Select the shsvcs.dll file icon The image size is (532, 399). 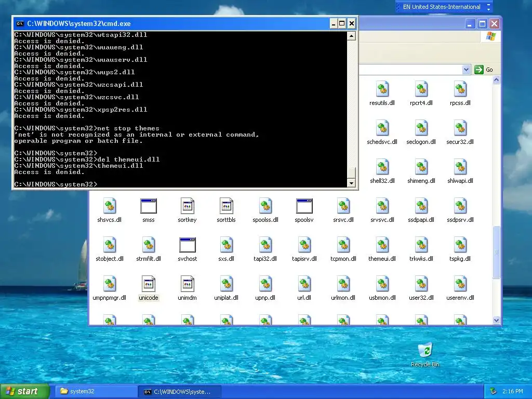(x=109, y=206)
